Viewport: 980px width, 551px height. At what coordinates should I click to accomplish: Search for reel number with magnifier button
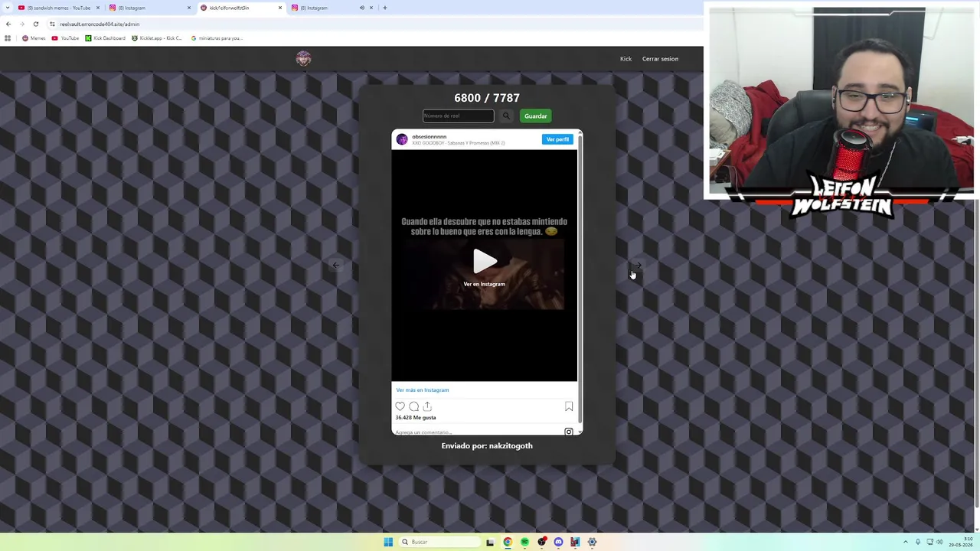[x=506, y=116]
